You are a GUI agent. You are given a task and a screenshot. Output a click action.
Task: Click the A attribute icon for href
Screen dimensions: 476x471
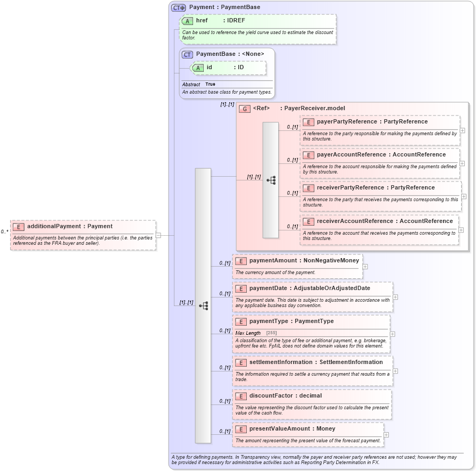[x=187, y=21]
